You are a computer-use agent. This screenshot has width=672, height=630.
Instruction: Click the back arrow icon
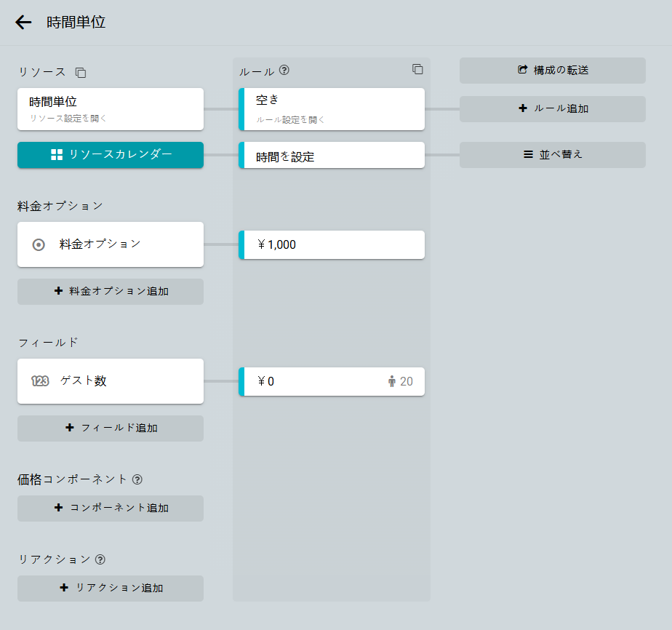(x=23, y=23)
